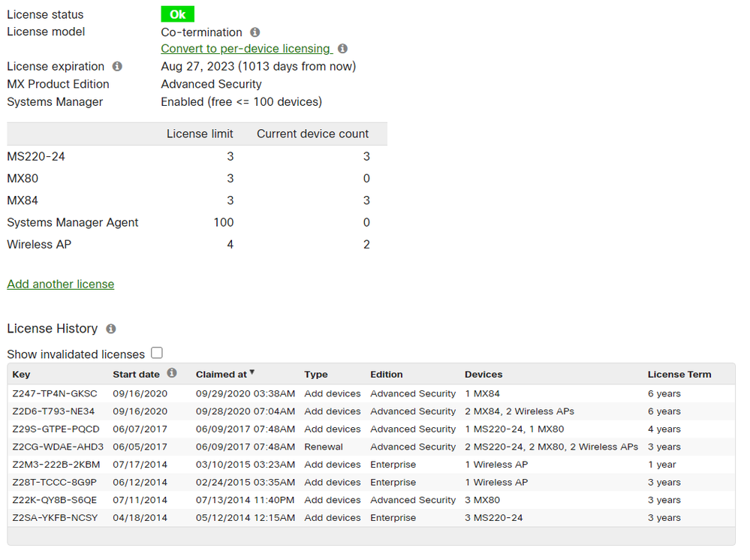Select license key Z2SA-YKFB-NCSY
The image size is (750, 560).
[55, 517]
